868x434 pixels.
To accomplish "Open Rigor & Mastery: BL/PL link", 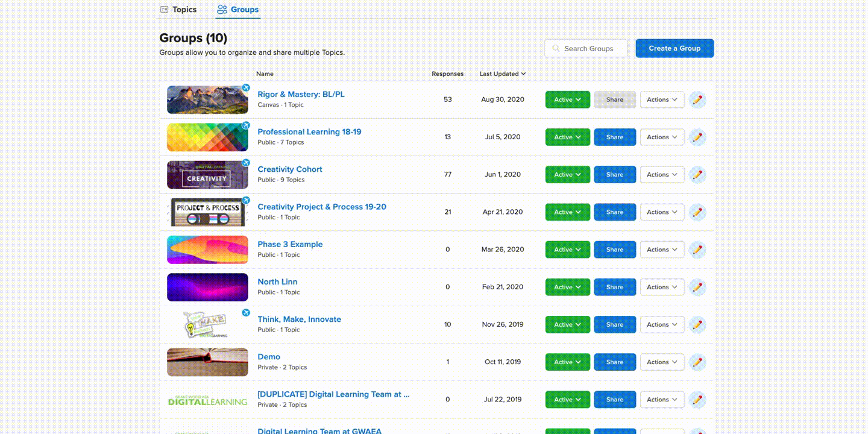I will [x=301, y=95].
